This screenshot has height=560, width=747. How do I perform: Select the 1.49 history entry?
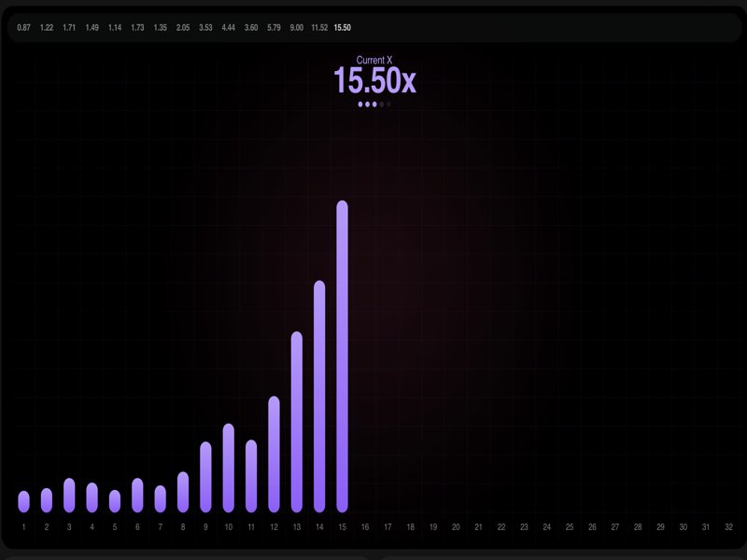coord(92,28)
